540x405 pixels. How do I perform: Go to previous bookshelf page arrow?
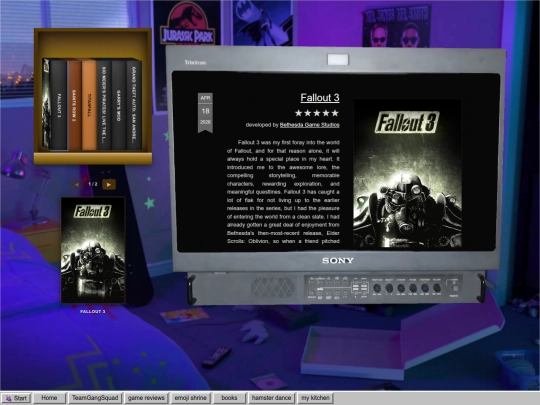[76, 184]
